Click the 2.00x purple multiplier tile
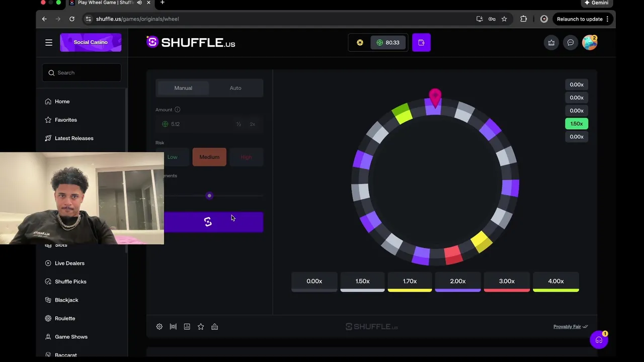 (457, 282)
